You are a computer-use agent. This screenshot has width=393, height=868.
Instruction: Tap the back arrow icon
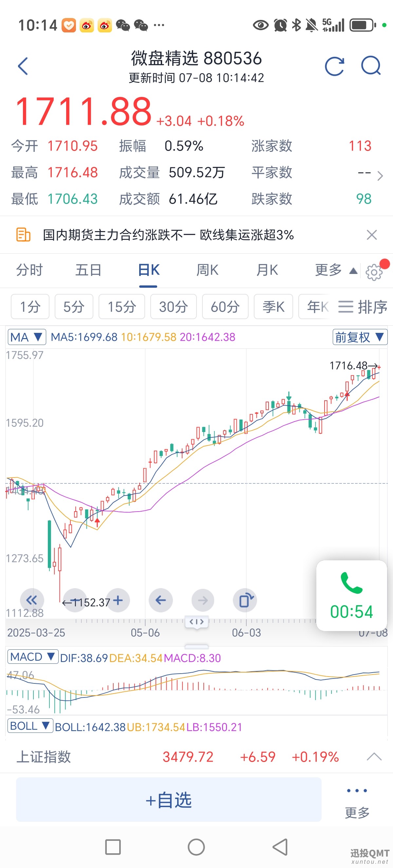[x=23, y=66]
